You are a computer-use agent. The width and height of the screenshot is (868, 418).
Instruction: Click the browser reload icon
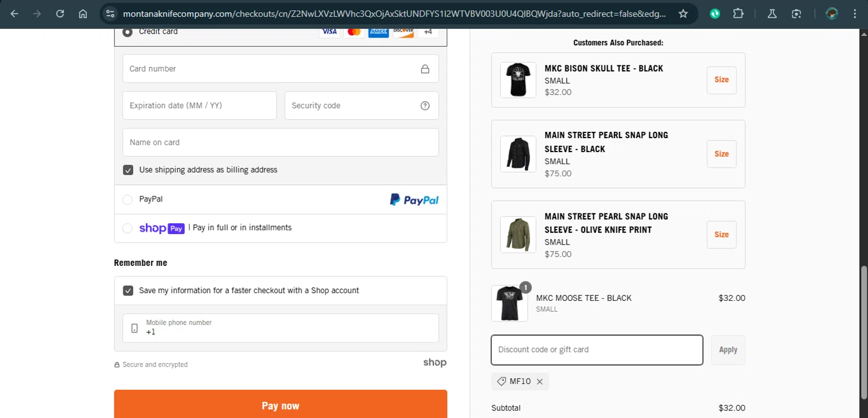tap(60, 14)
